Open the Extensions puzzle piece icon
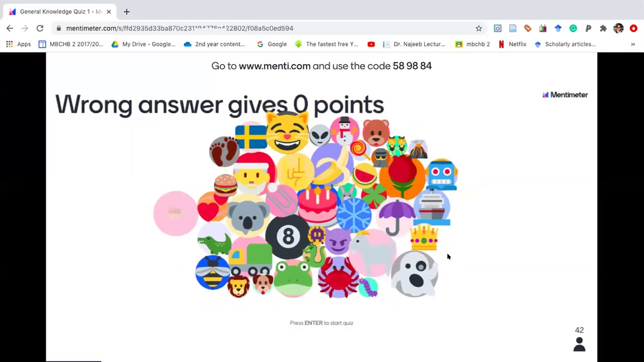 [603, 28]
